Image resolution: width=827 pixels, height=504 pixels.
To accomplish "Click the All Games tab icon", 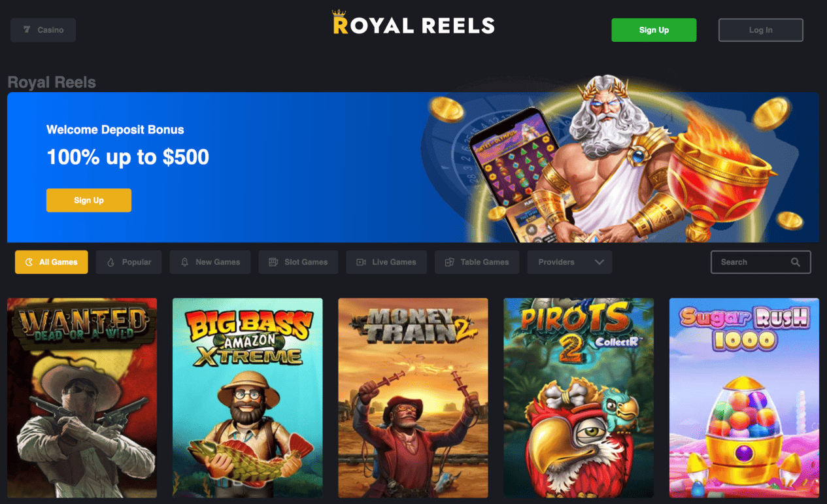I will [29, 262].
